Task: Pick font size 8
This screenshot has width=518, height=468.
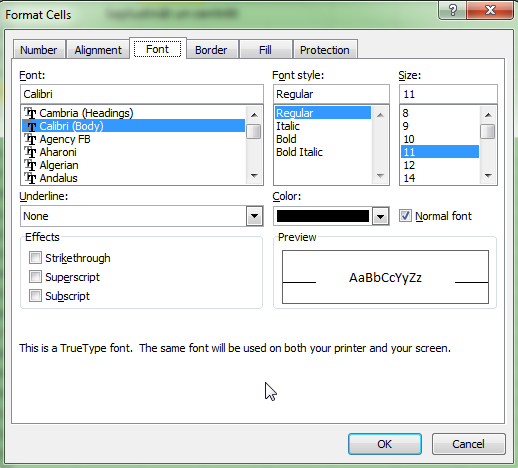Action: click(x=440, y=113)
